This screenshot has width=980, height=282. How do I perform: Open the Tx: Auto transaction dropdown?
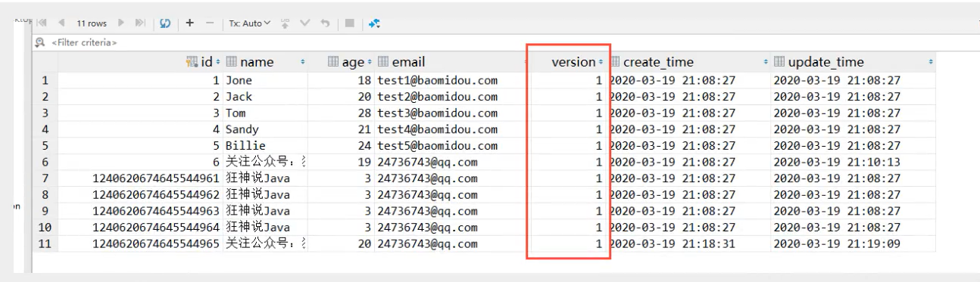250,23
